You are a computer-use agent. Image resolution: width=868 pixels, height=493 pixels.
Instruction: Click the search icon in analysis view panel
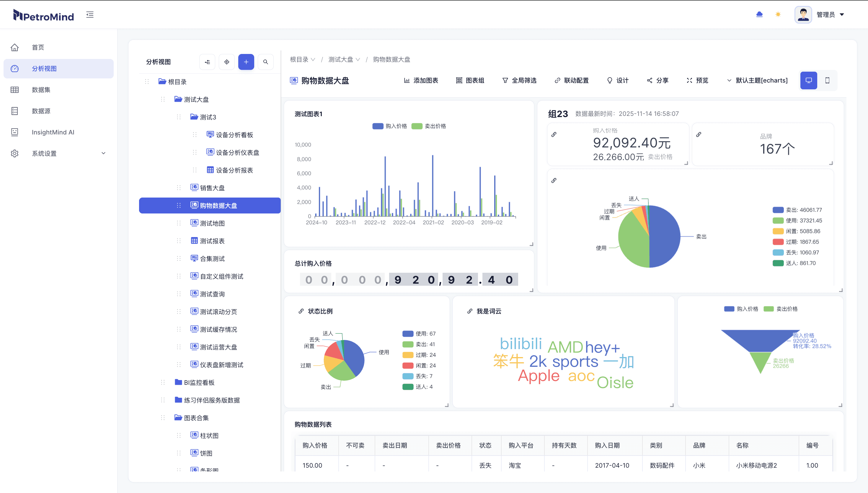(x=266, y=62)
